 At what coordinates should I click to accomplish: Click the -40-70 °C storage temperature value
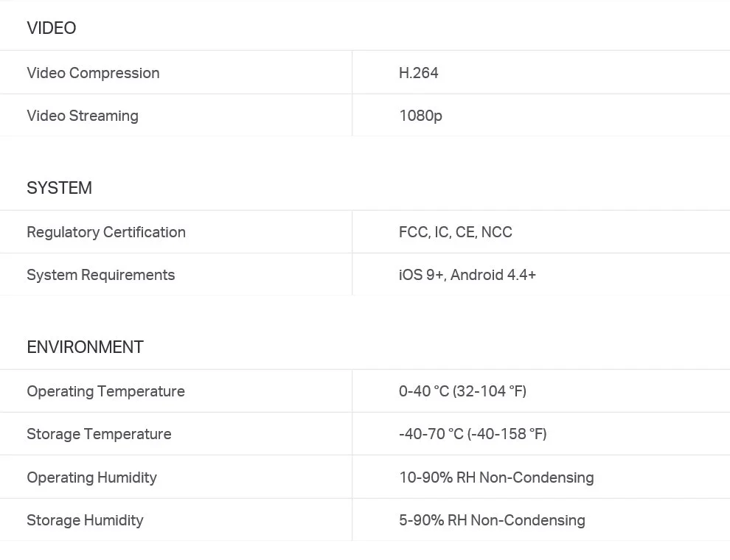[x=473, y=434]
